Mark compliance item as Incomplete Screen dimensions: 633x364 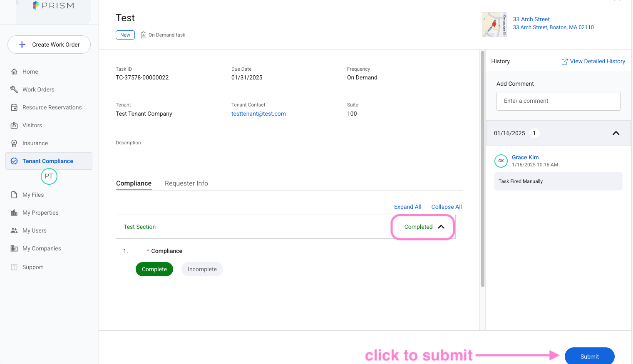coord(202,269)
